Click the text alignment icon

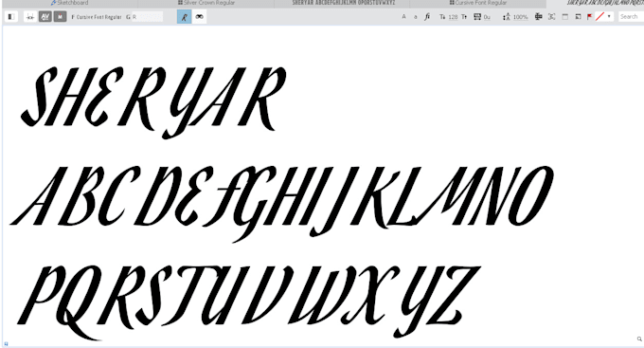tap(539, 17)
